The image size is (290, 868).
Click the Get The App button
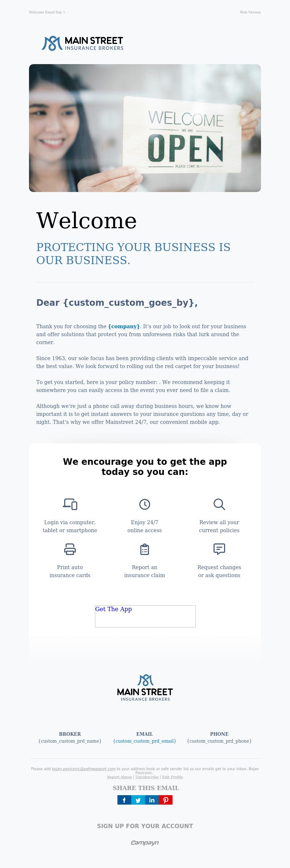(145, 616)
